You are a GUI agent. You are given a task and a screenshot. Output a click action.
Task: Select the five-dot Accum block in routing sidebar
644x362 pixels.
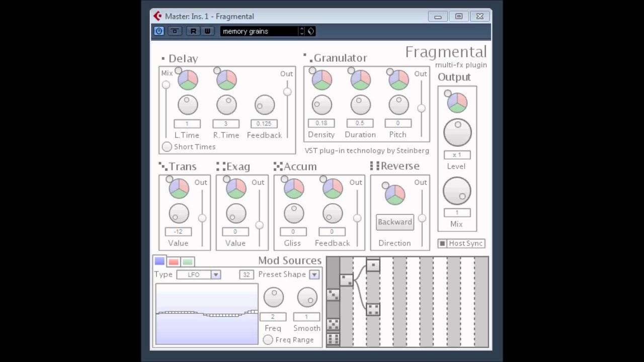click(x=333, y=324)
